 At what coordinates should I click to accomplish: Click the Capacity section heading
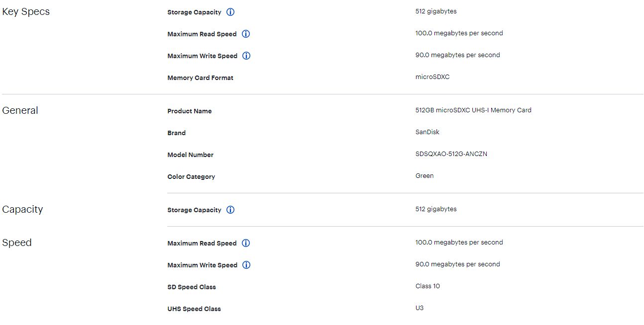pos(22,209)
